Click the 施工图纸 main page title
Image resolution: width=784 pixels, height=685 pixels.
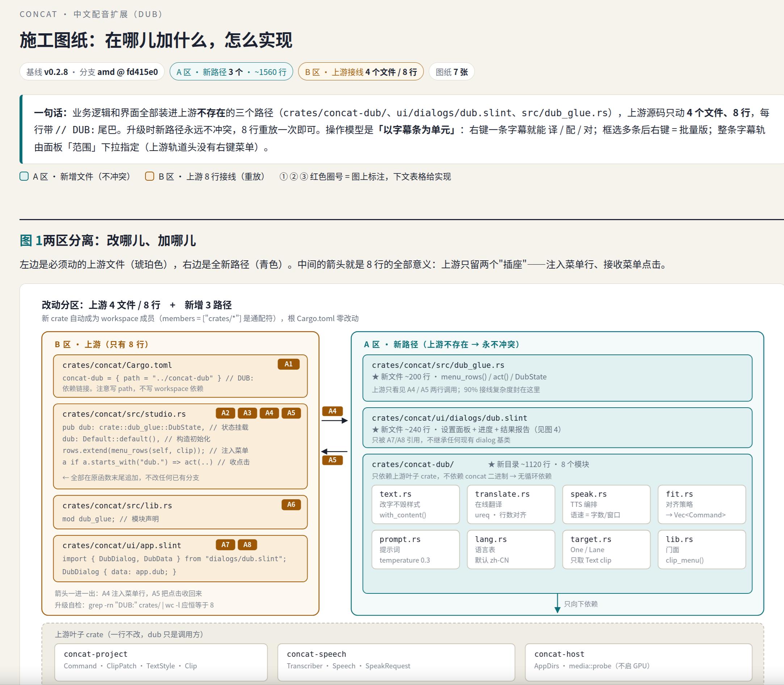tap(156, 40)
